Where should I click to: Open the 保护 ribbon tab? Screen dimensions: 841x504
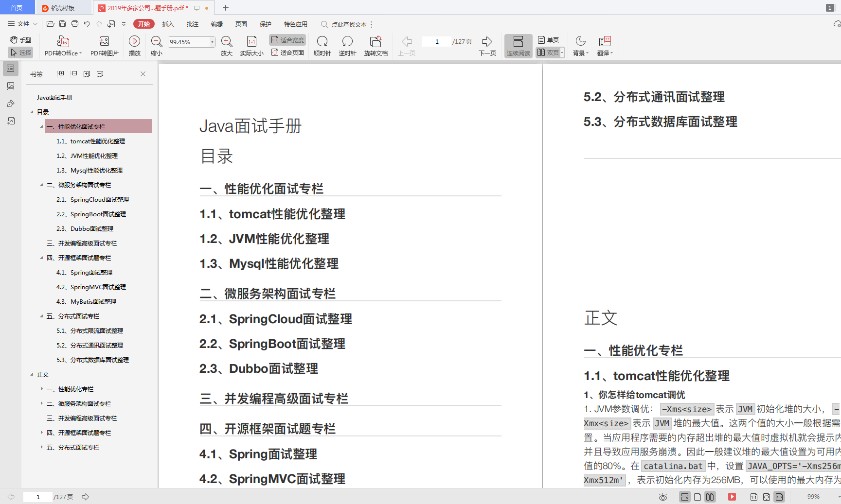pyautogui.click(x=266, y=24)
